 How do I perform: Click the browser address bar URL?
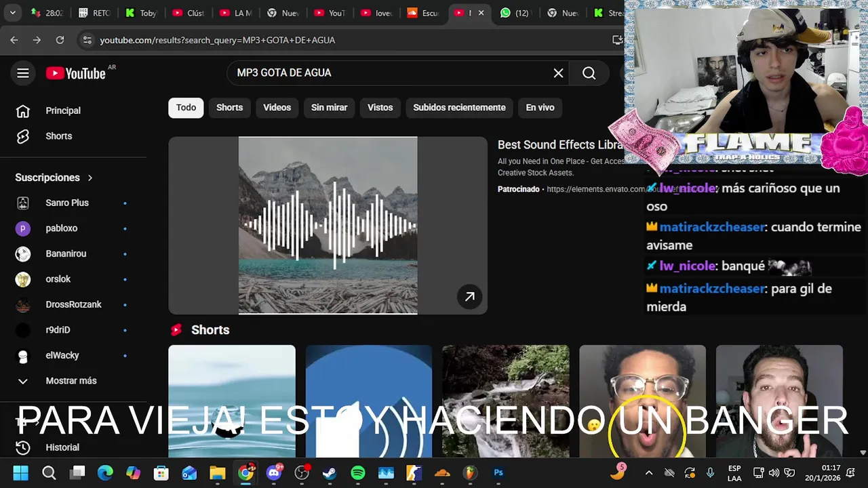point(217,40)
